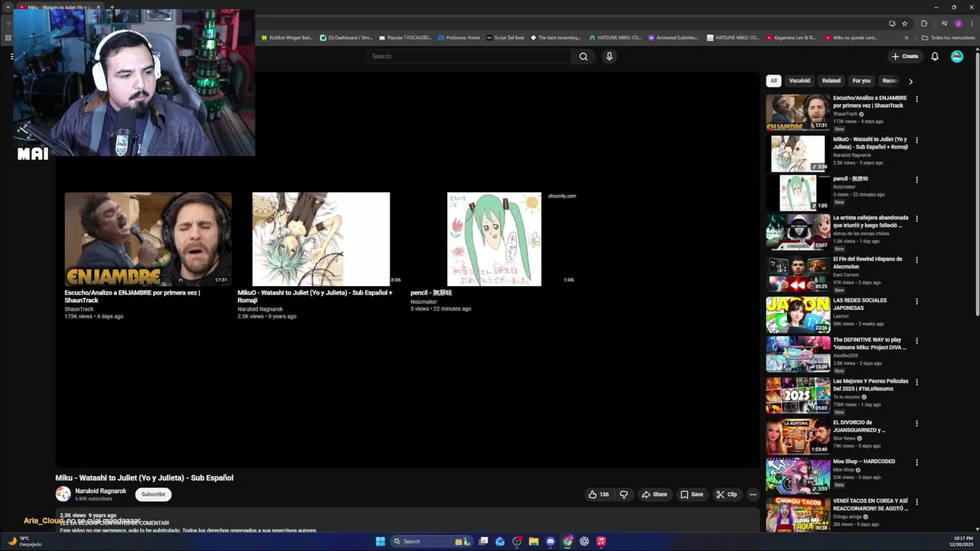Open options for DEFINITIVE WAY to play video
The width and height of the screenshot is (980, 551).
click(916, 341)
